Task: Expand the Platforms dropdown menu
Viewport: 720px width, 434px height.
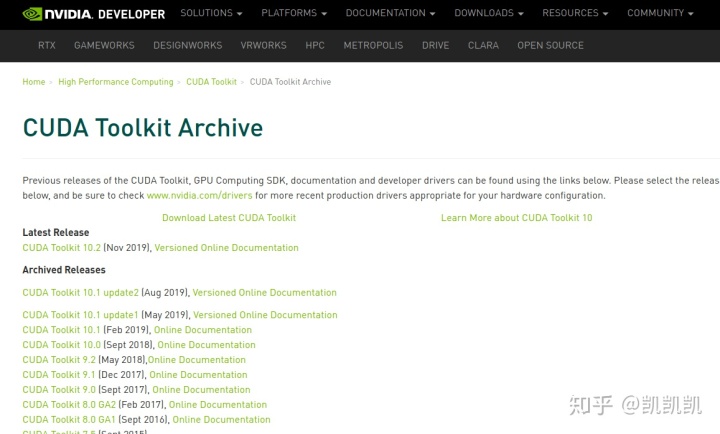Action: (294, 13)
